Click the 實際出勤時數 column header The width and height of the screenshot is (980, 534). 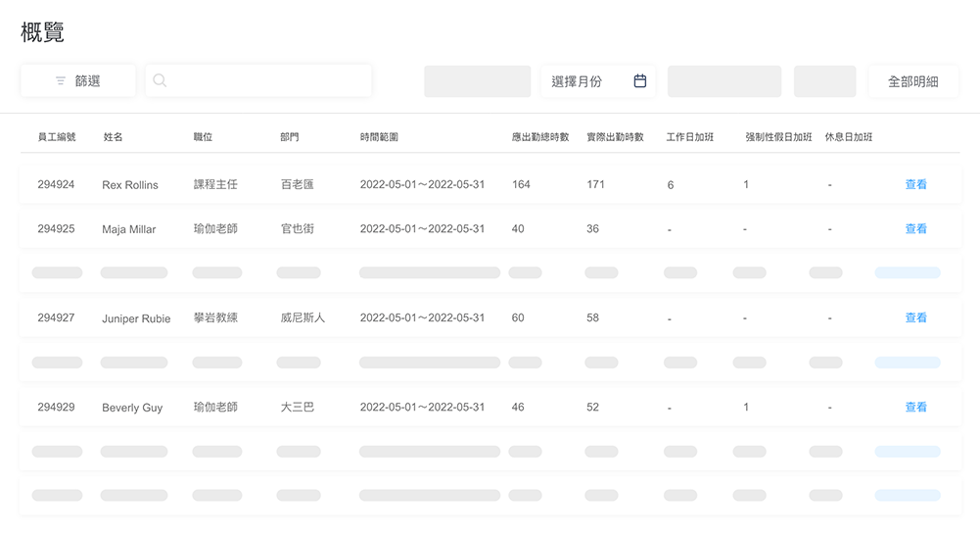click(x=615, y=137)
